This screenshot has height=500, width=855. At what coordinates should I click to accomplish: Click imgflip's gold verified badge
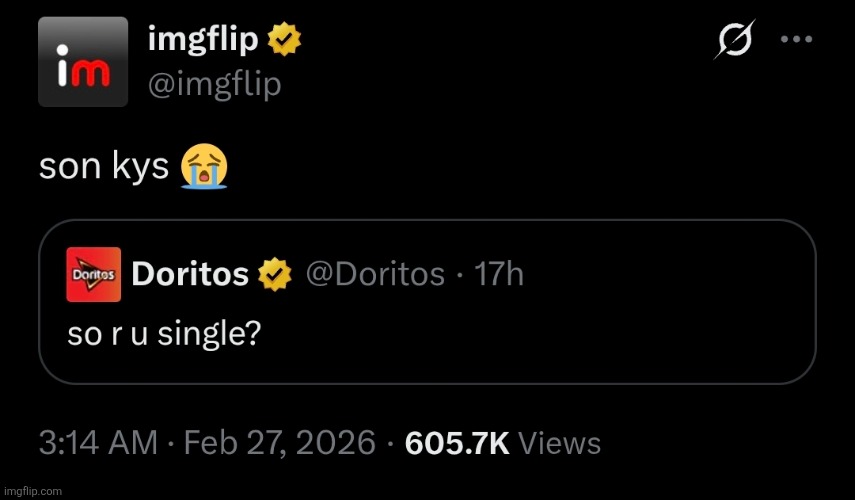(283, 40)
